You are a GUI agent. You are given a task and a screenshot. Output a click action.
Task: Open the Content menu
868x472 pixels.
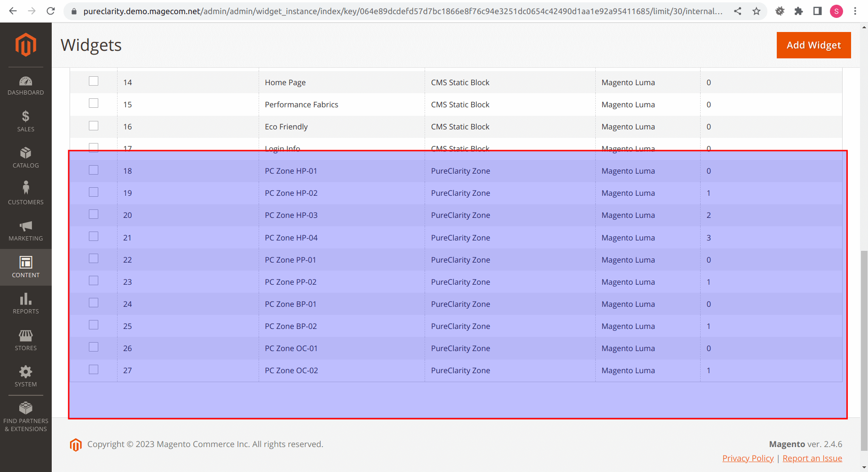click(x=26, y=267)
